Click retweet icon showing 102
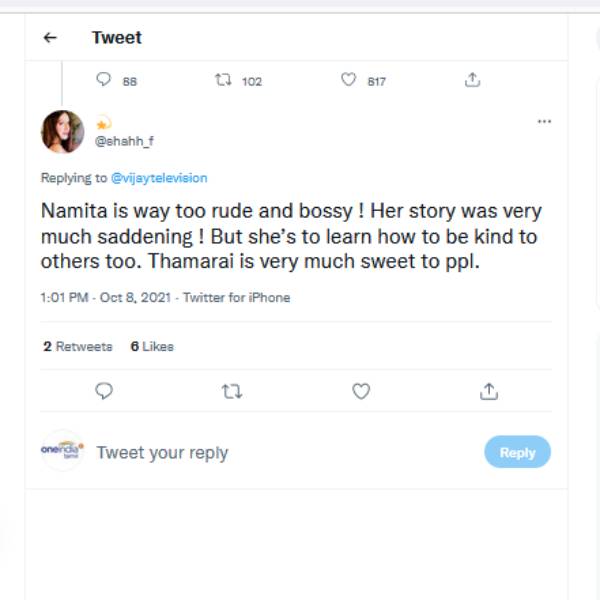This screenshot has height=600, width=600. [223, 80]
